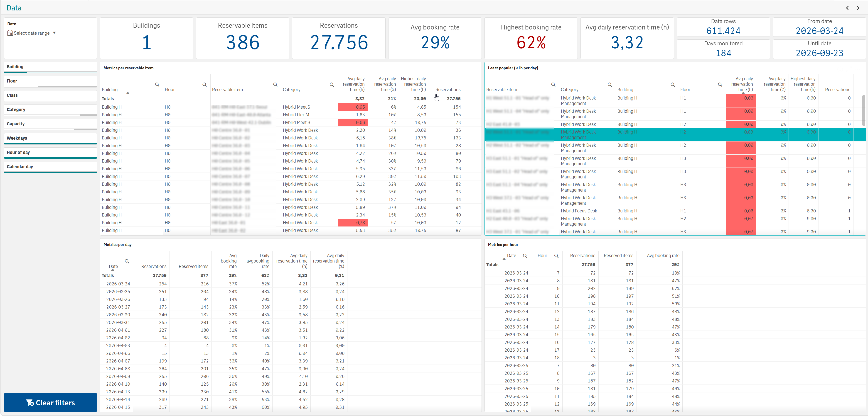This screenshot has width=868, height=416.
Task: Open the Select date range dropdown
Action: [32, 33]
